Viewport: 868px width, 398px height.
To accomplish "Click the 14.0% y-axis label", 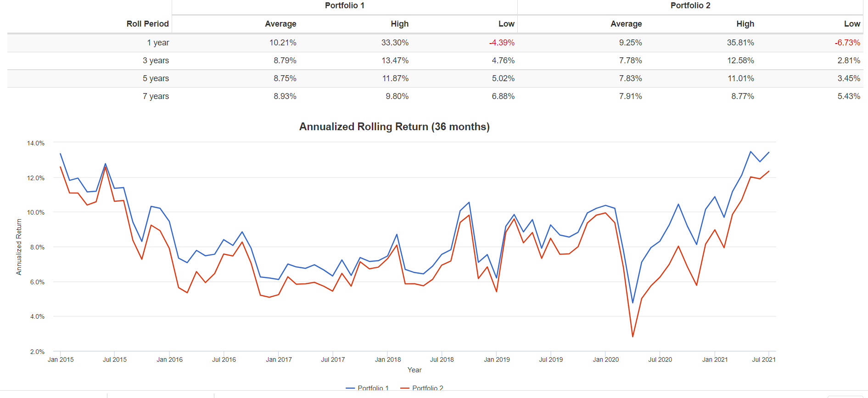I will tap(36, 143).
